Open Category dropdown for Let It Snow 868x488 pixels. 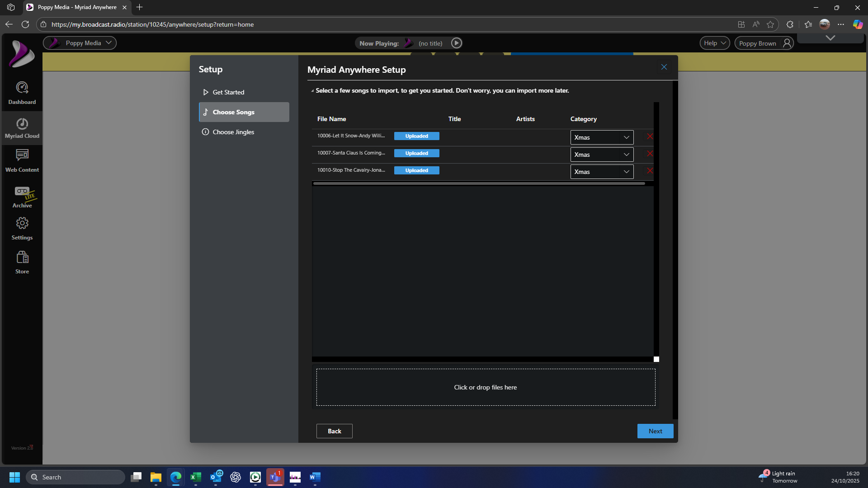(x=601, y=137)
